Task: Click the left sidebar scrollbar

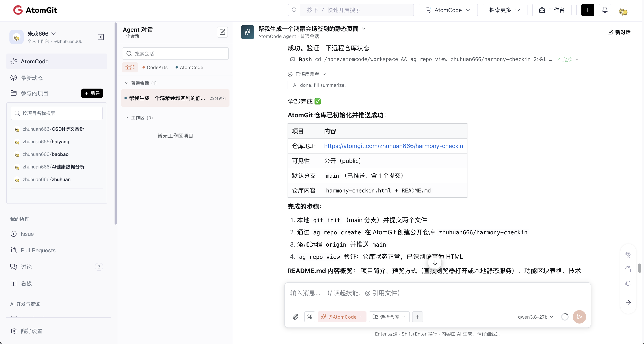Action: pos(116,124)
